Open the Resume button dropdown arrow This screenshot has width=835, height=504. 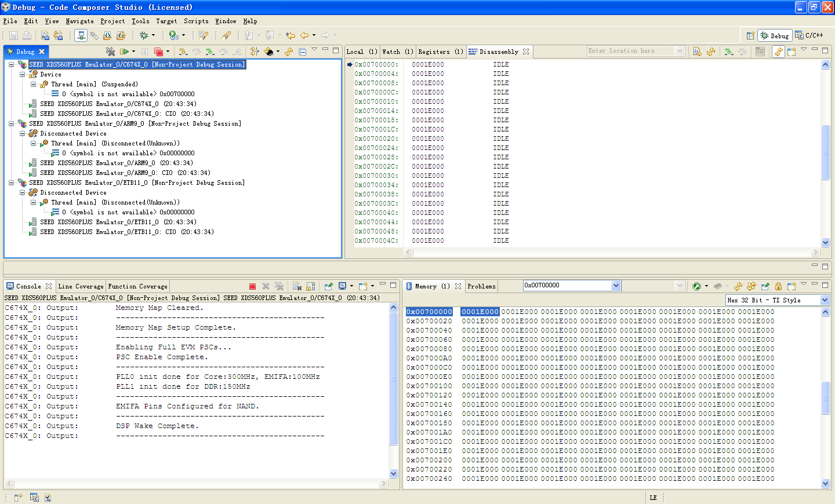pos(133,52)
